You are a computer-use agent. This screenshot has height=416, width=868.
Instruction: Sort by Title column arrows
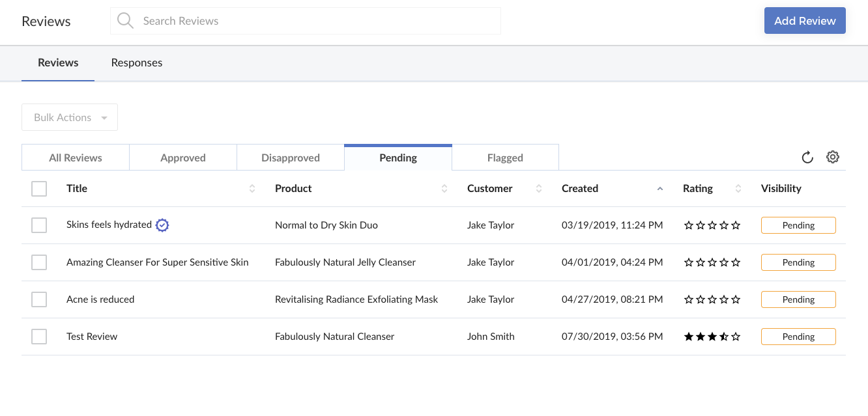coord(252,188)
